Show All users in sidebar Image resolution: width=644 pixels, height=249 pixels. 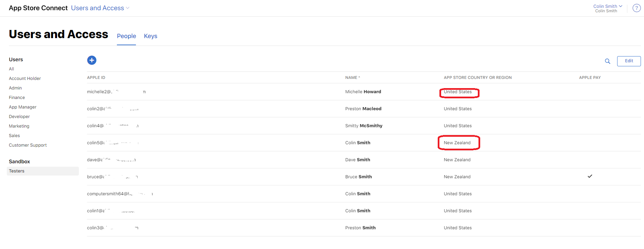[12, 69]
